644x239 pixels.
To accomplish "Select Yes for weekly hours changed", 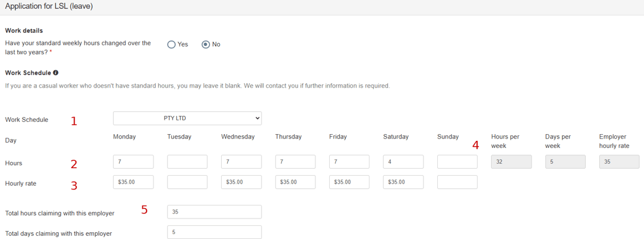I will pos(171,44).
